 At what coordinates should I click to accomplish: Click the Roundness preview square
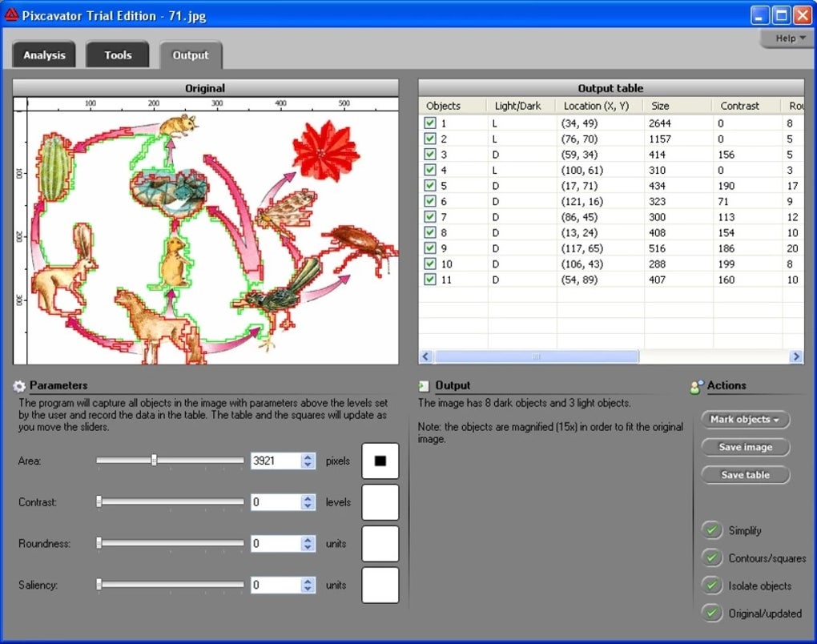[380, 543]
